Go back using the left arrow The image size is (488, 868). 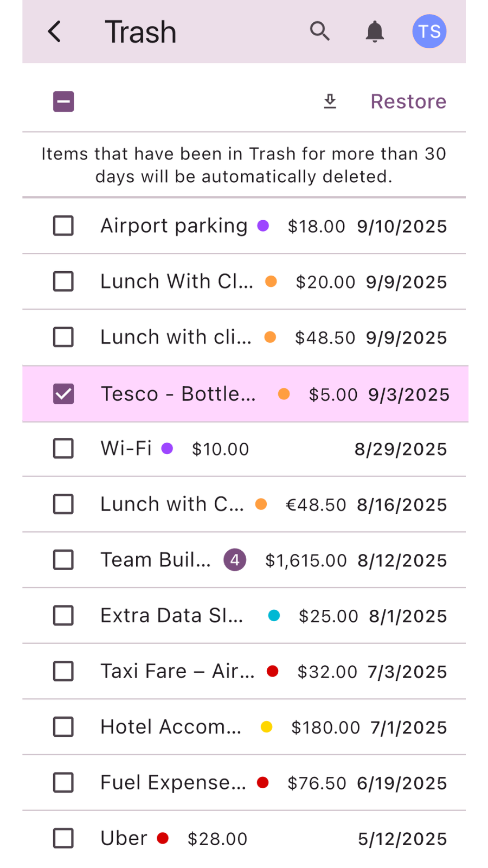tap(54, 31)
